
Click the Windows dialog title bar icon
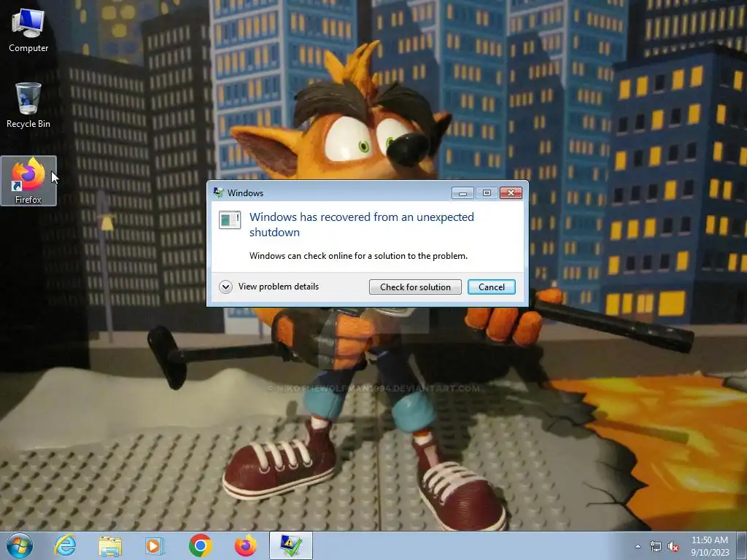[219, 192]
